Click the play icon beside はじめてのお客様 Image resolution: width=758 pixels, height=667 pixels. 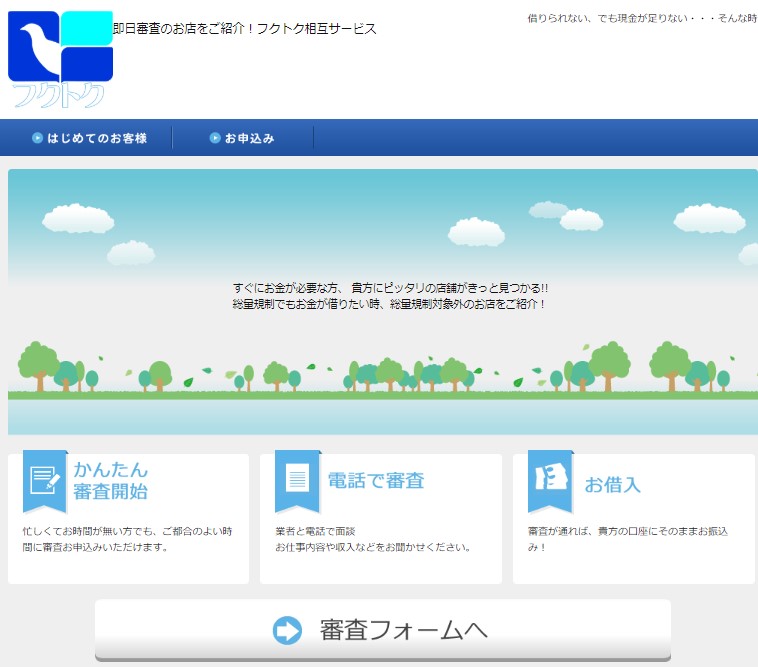click(37, 138)
